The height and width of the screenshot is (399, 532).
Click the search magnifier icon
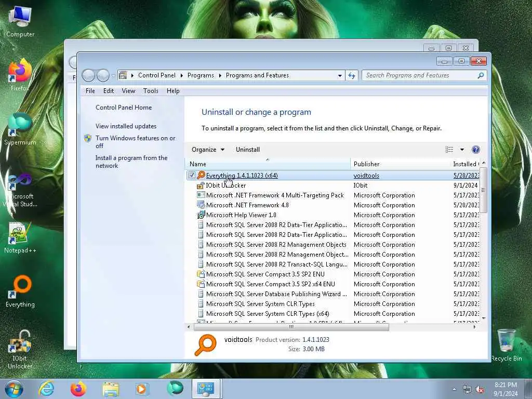pyautogui.click(x=481, y=75)
